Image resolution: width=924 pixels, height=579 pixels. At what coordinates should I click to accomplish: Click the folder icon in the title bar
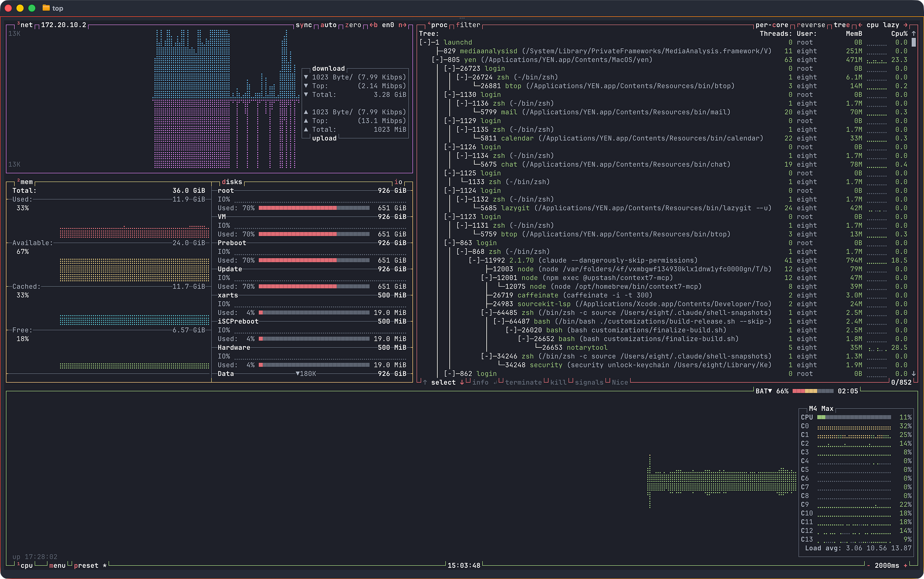tap(46, 8)
